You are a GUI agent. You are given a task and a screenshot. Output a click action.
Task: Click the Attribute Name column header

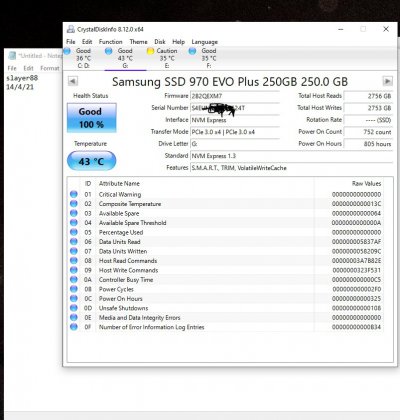point(119,183)
